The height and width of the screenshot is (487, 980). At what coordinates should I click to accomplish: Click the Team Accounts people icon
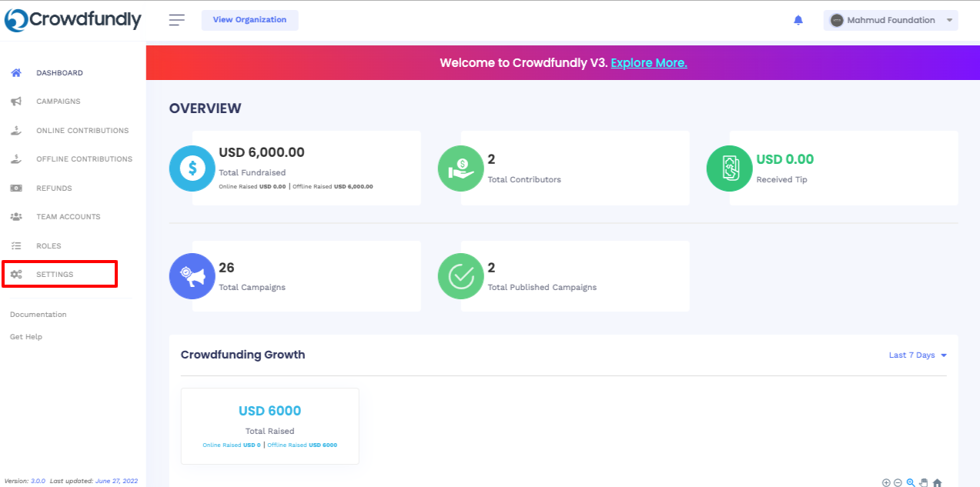(x=16, y=217)
